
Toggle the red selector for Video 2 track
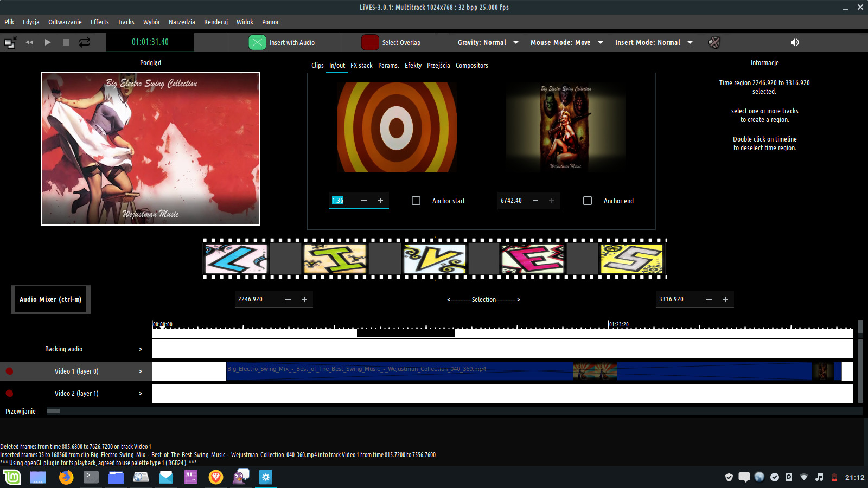(x=9, y=394)
